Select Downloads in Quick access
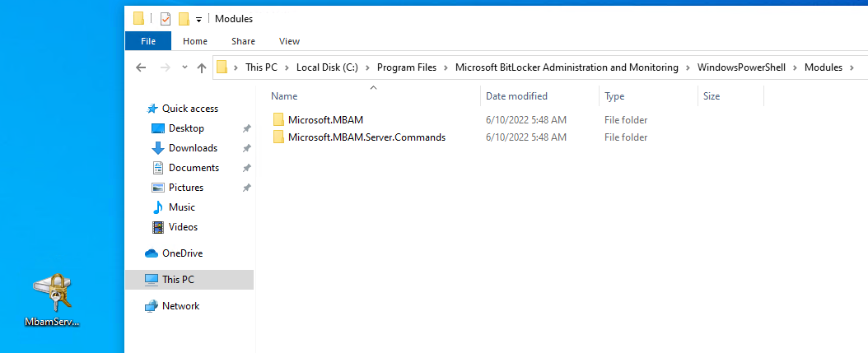868x353 pixels. [x=194, y=148]
